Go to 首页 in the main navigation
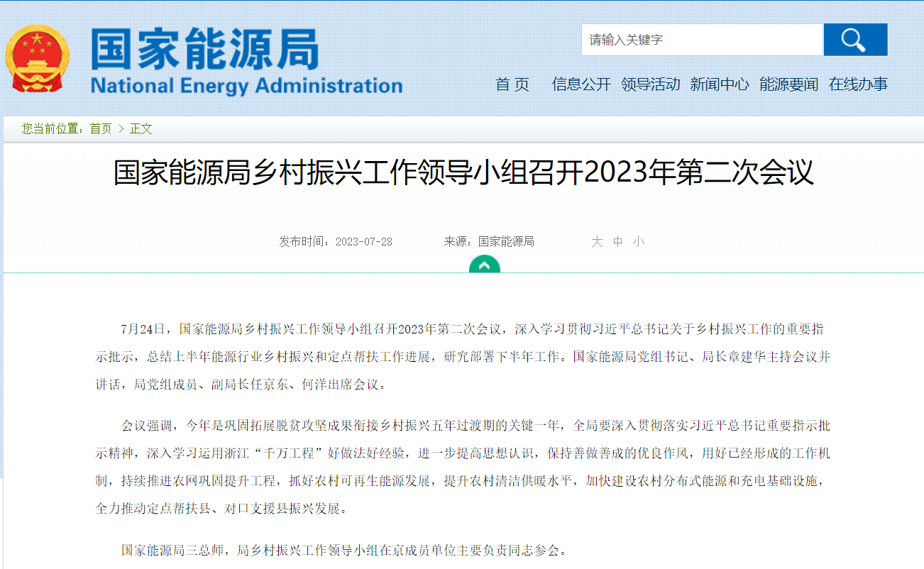This screenshot has width=924, height=569. coord(512,84)
